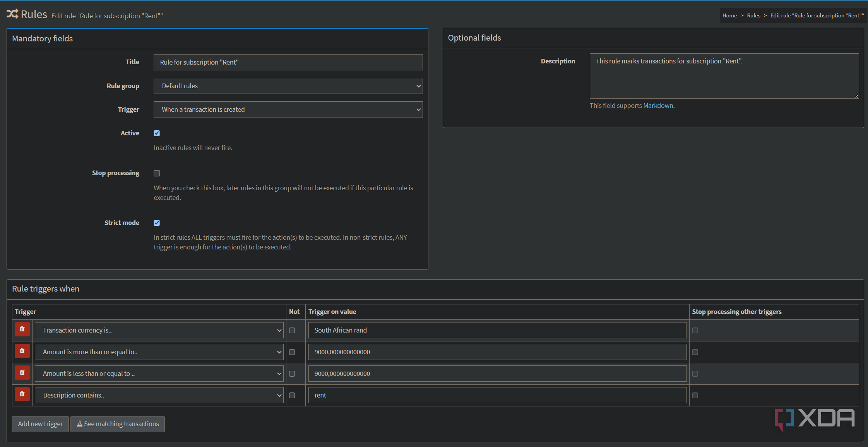Check Not for Transaction currency trigger
The height and width of the screenshot is (447, 868).
pyautogui.click(x=292, y=331)
